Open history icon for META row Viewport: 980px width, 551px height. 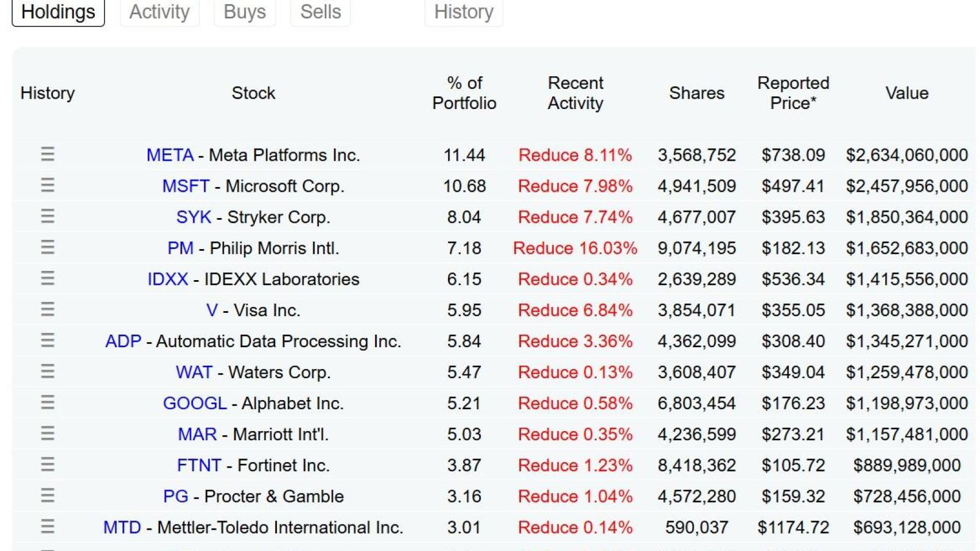click(x=48, y=154)
